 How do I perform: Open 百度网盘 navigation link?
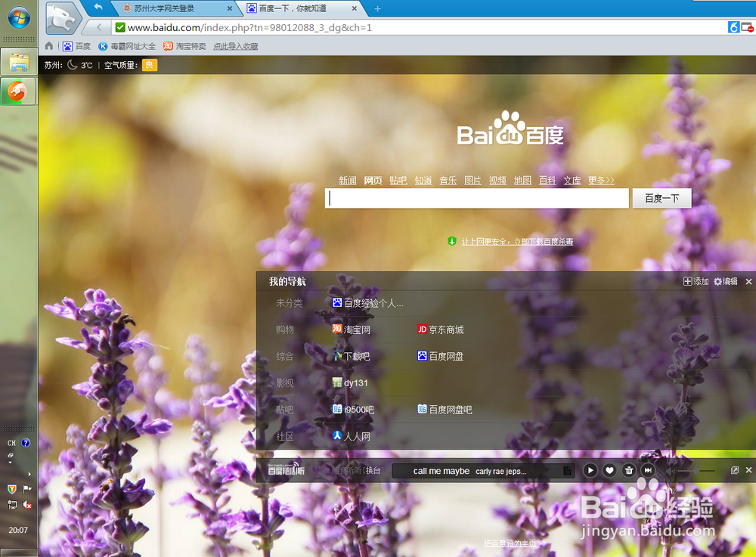click(x=440, y=356)
